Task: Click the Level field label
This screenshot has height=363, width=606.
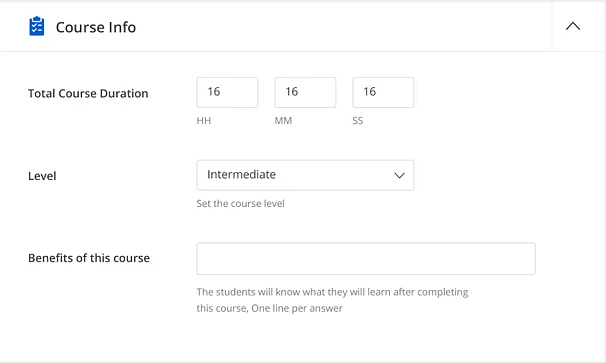Action: point(42,176)
